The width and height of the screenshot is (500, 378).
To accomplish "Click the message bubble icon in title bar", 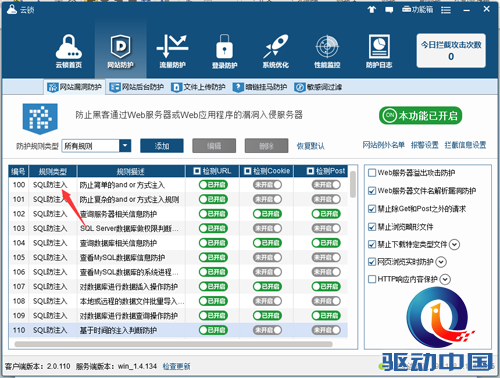I will [389, 10].
